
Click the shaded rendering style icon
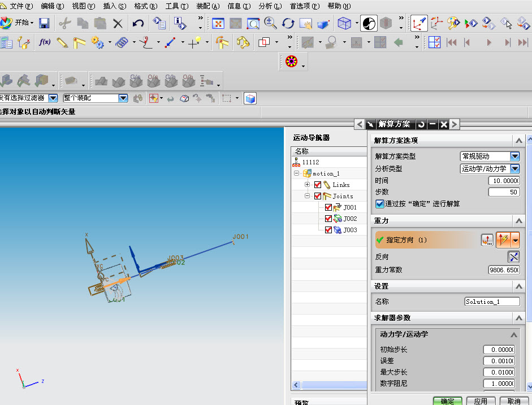(x=369, y=23)
